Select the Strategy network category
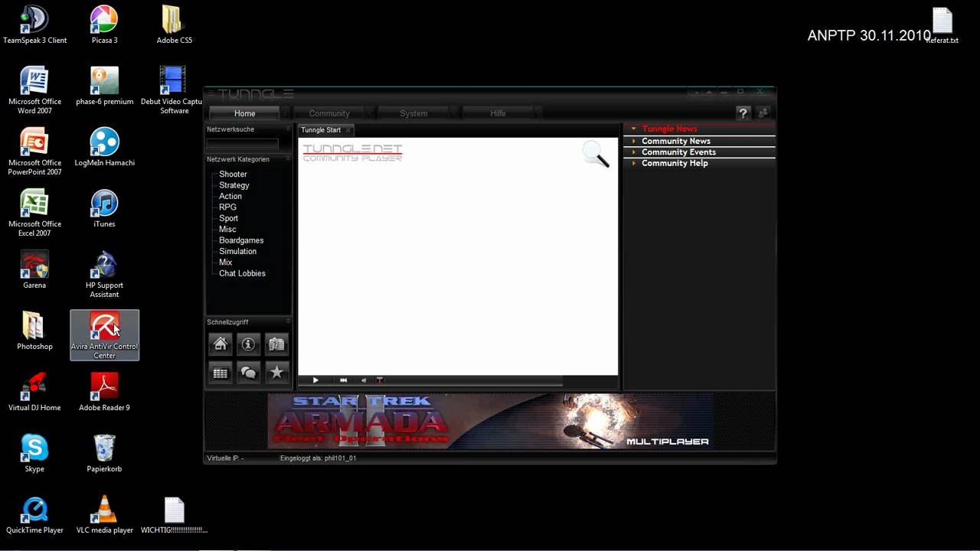 click(x=234, y=185)
